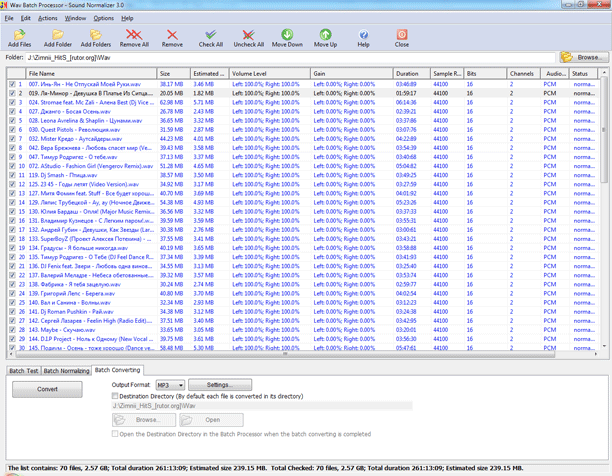This screenshot has width=612, height=476.
Task: Sort by Duration column header
Action: 412,73
